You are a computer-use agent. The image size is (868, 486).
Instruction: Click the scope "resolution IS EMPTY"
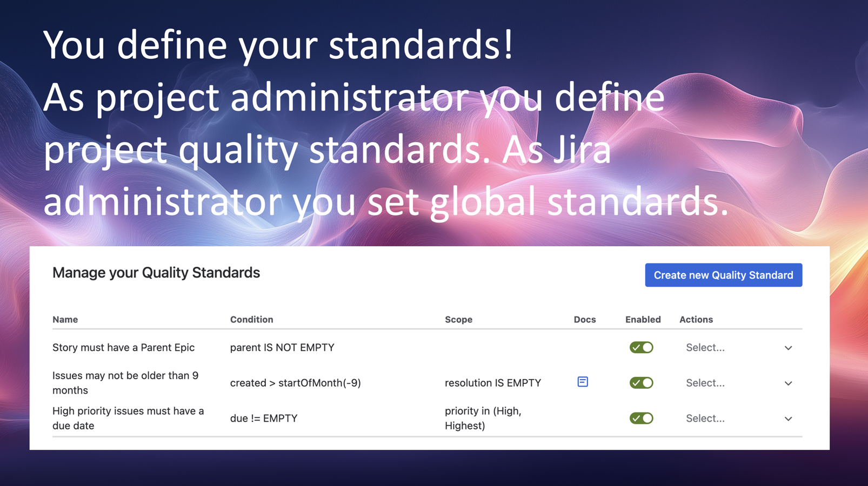(x=493, y=382)
